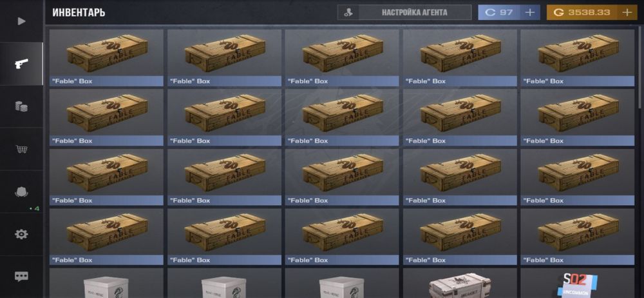Viewport: 644px width, 298px height.
Task: Select last Fable Box in top row
Action: point(578,57)
